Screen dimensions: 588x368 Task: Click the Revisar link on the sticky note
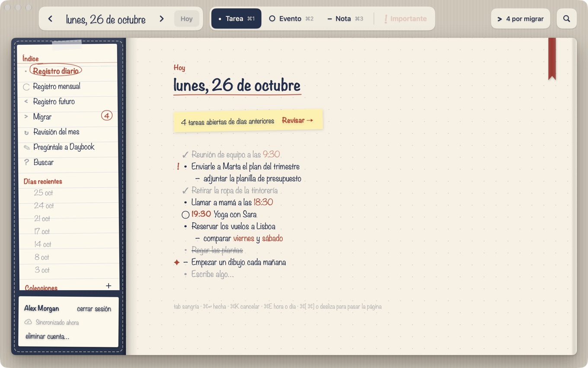click(x=297, y=120)
